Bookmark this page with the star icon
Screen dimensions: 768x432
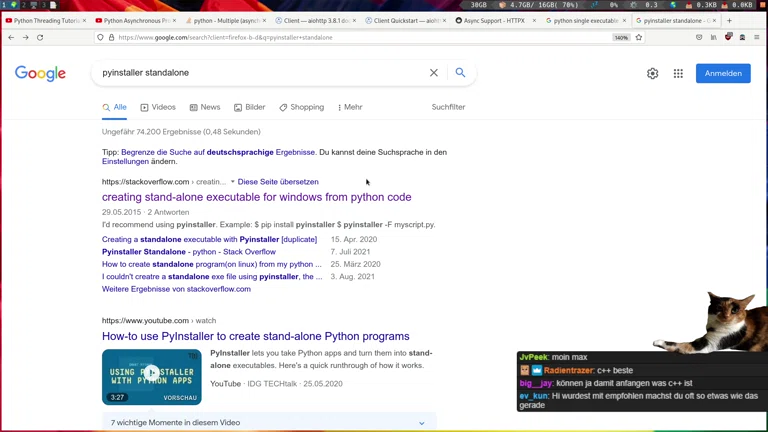[x=639, y=37]
